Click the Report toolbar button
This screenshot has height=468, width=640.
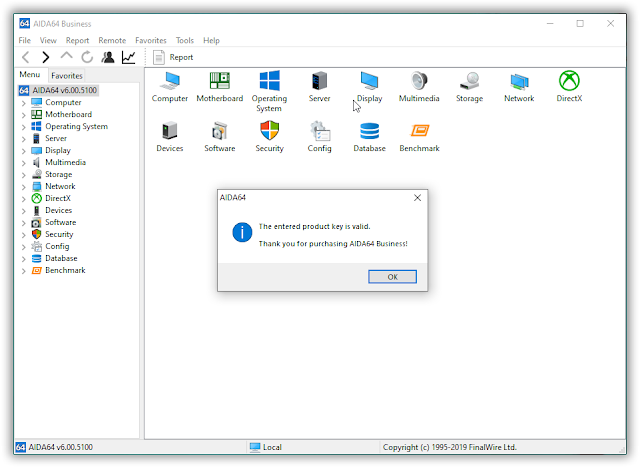coord(173,57)
